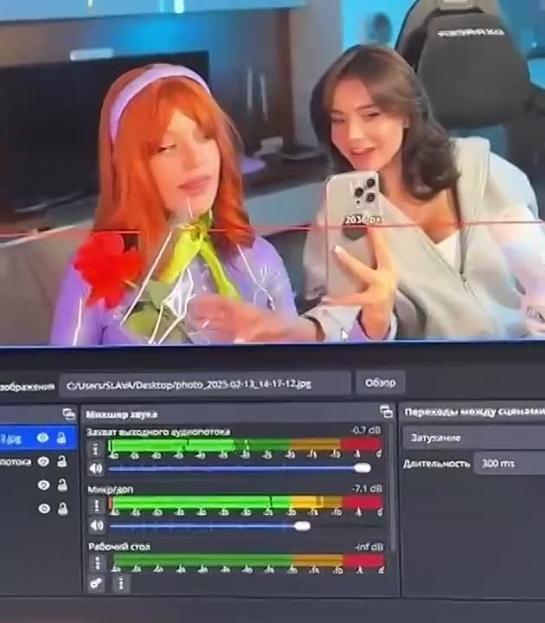545x623 pixels.
Task: Click the audio mixer vertical scrollbar
Action: tap(392, 487)
